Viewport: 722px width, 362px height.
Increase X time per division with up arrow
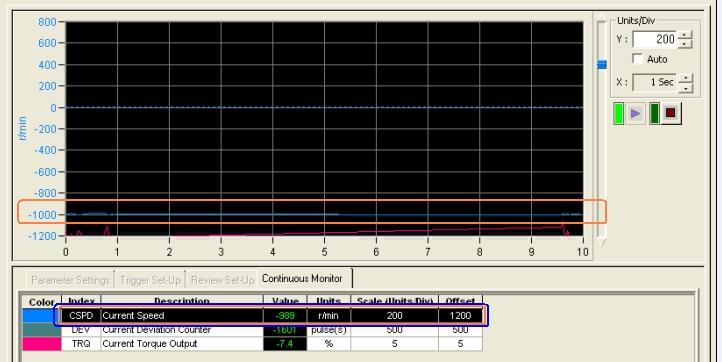[686, 78]
